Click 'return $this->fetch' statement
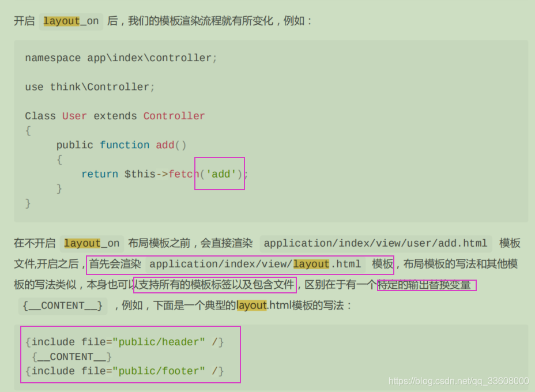Viewport: 535px width, 392px height. 140,174
